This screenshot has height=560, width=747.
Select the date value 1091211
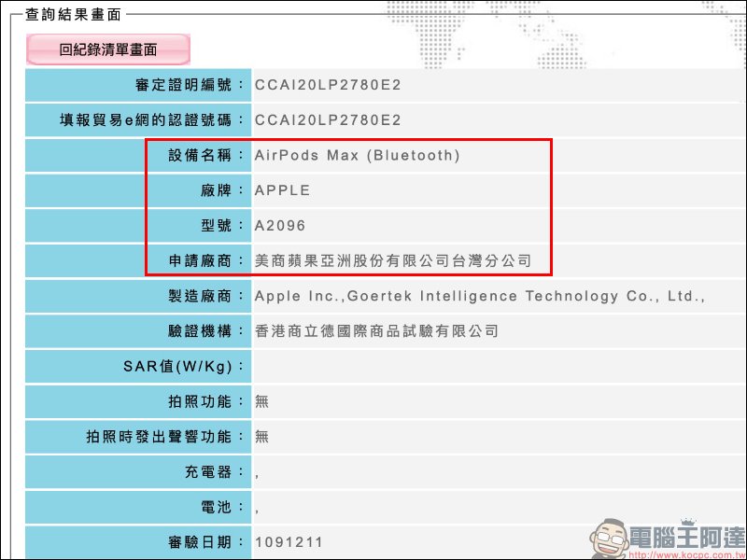(x=289, y=542)
